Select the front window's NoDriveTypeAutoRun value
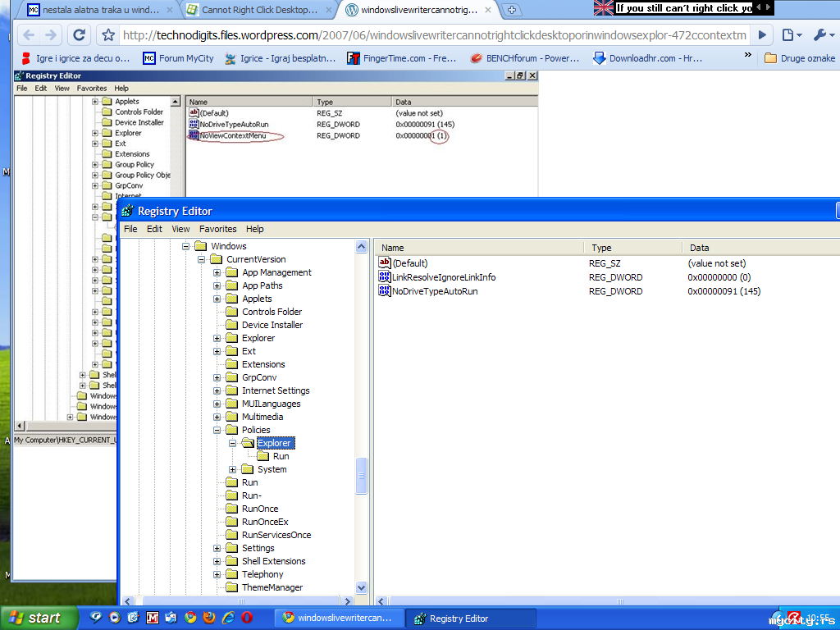Screen dimensions: 840x630 435,291
